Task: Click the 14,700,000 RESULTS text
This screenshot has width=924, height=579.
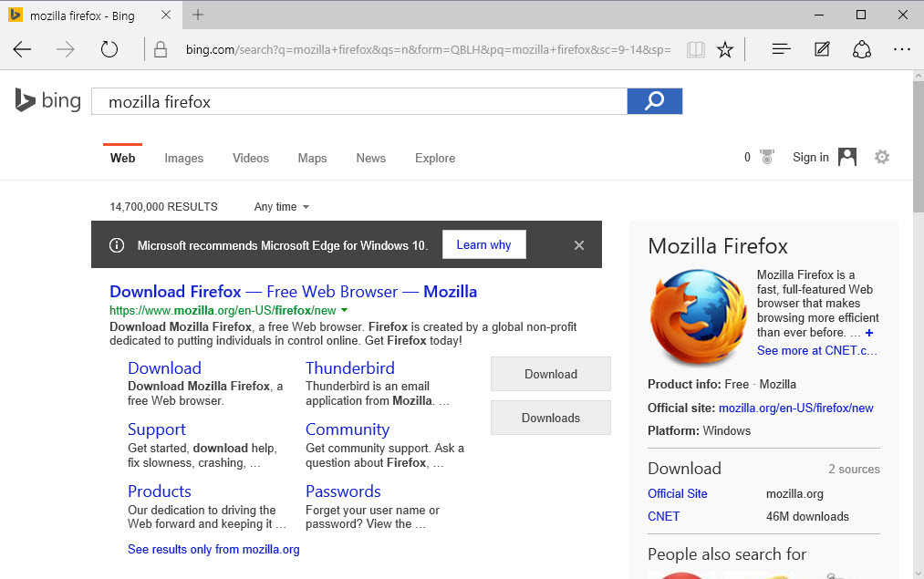Action: tap(164, 207)
